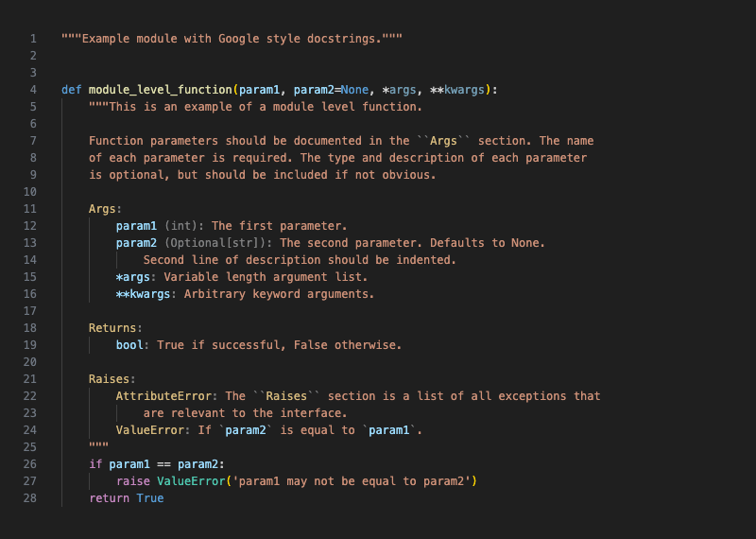756x539 pixels.
Task: Click the raise keyword on line 27
Action: tap(133, 481)
